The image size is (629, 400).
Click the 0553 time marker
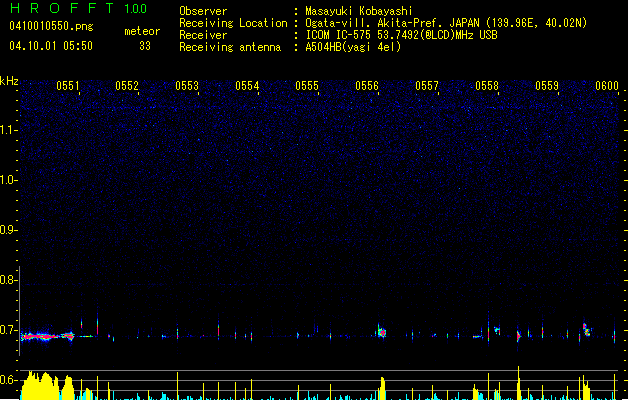click(x=187, y=86)
